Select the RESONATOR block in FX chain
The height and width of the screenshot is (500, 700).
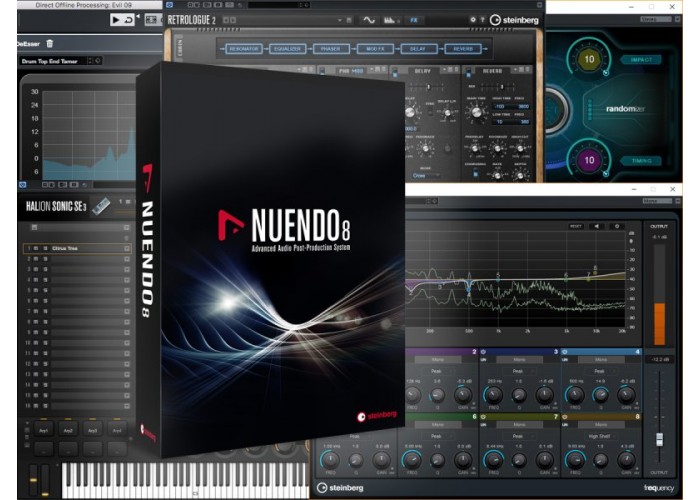244,49
